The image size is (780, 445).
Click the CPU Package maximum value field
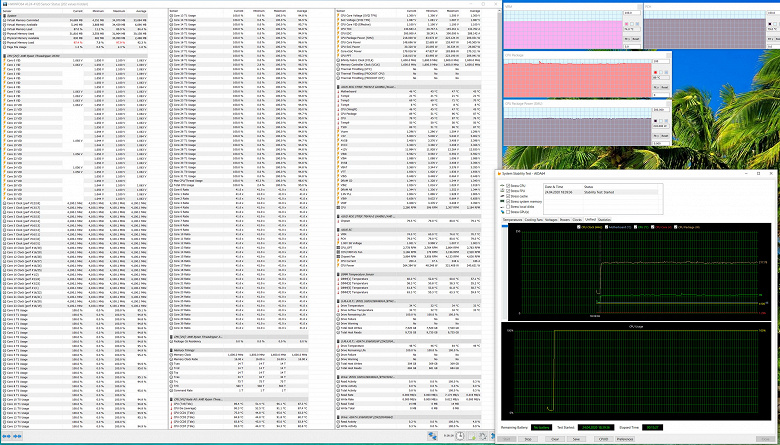pyautogui.click(x=661, y=63)
